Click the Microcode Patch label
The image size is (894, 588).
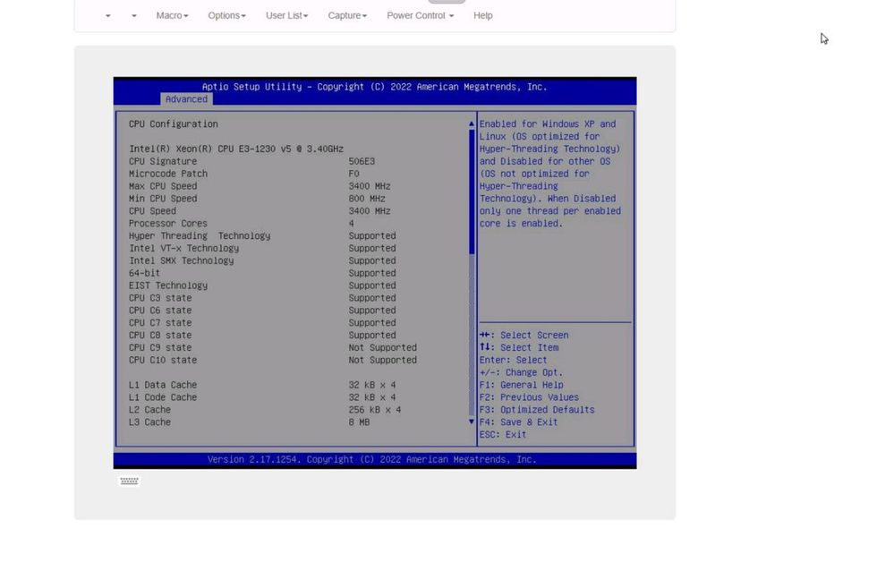[167, 174]
